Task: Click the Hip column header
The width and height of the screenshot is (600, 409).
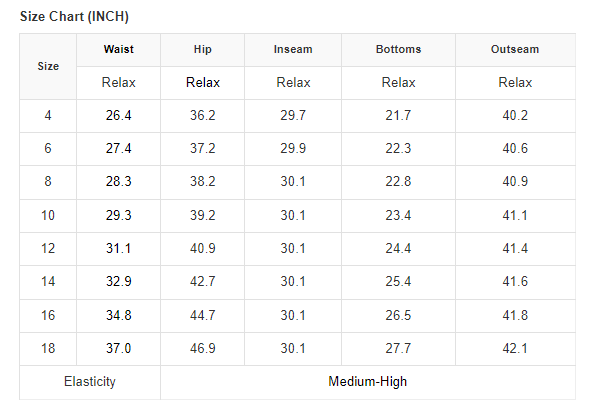Action: pos(202,49)
